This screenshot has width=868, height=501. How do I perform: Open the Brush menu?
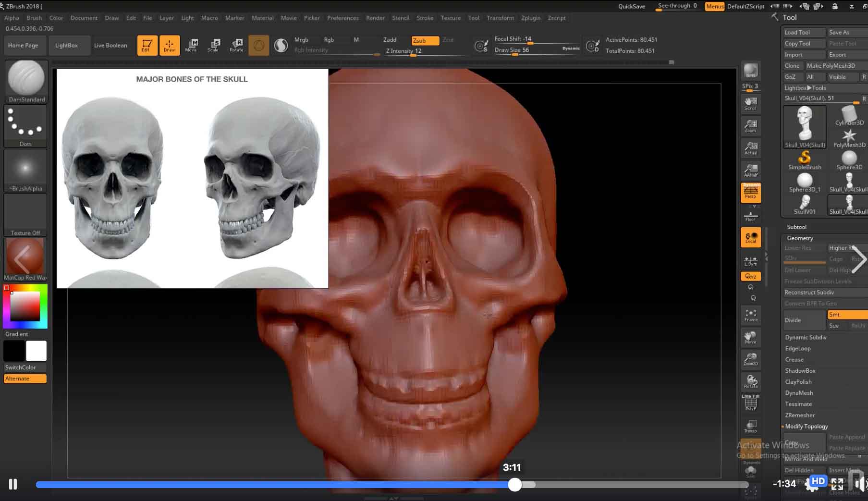tap(34, 18)
